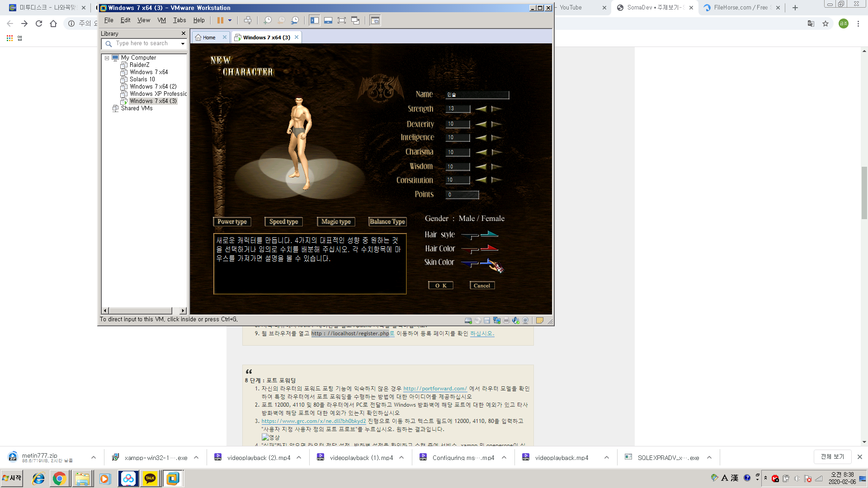This screenshot has width=868, height=488.
Task: Open the suspend button dropdown arrow
Action: pyautogui.click(x=230, y=20)
